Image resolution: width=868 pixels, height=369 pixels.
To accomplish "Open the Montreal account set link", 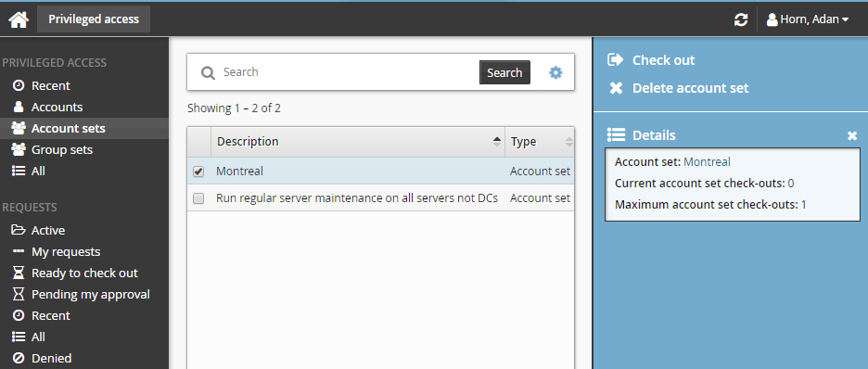I will click(707, 162).
